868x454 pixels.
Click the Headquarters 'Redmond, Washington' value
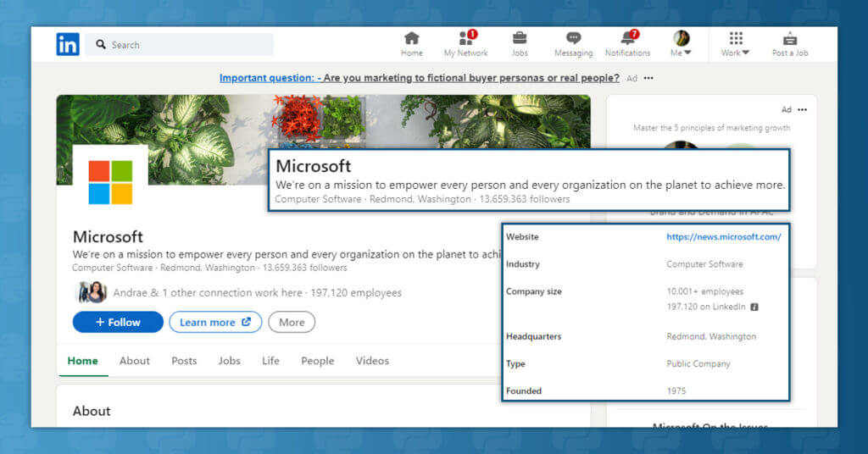[711, 336]
